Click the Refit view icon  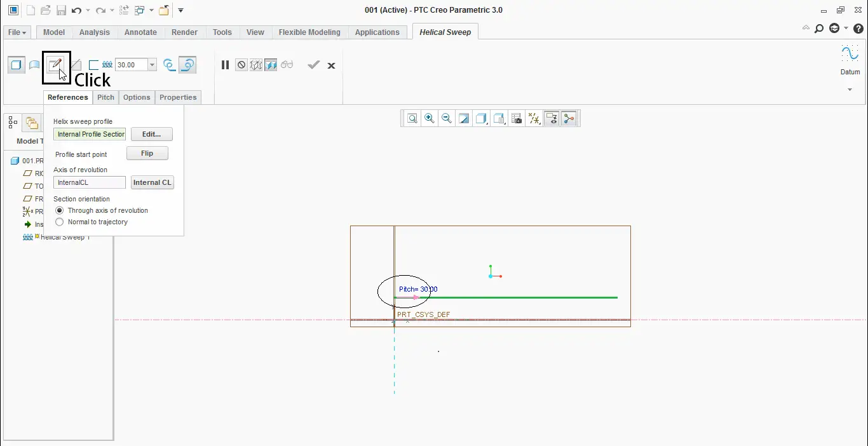coord(412,118)
